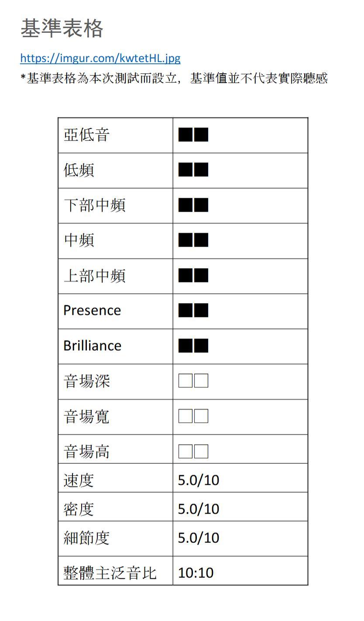
Task: Click the Presence row label
Action: coord(92,310)
